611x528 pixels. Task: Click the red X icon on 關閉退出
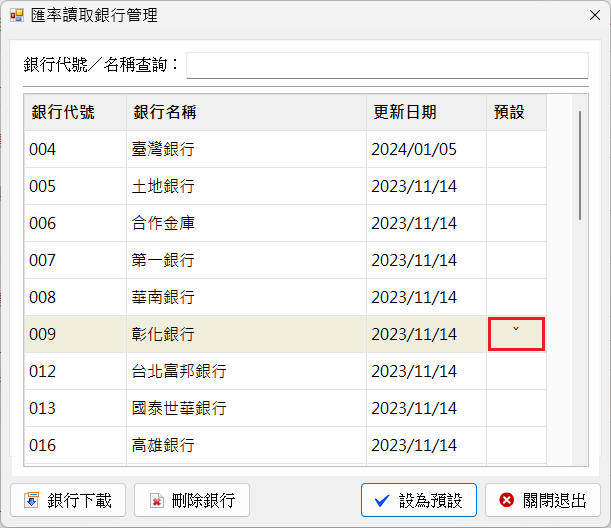coord(506,500)
